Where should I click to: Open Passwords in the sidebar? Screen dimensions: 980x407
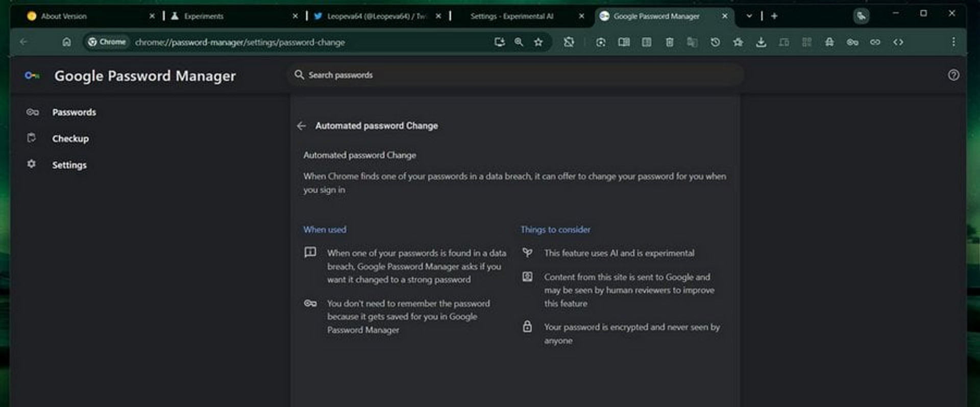point(74,112)
